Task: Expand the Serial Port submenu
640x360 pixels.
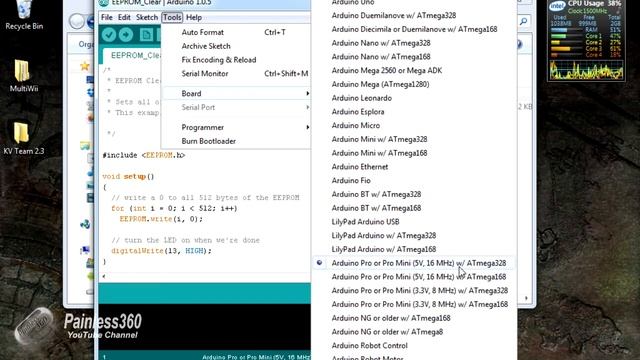Action: click(236, 107)
